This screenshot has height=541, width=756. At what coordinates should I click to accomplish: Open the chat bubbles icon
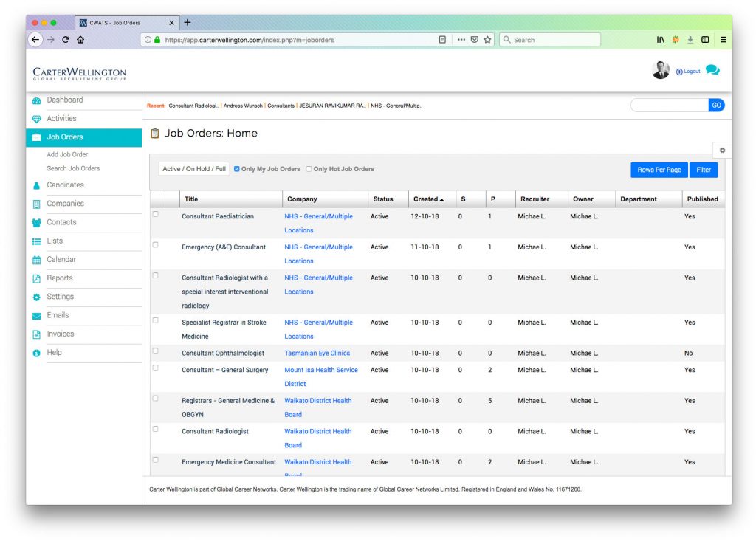[x=712, y=70]
